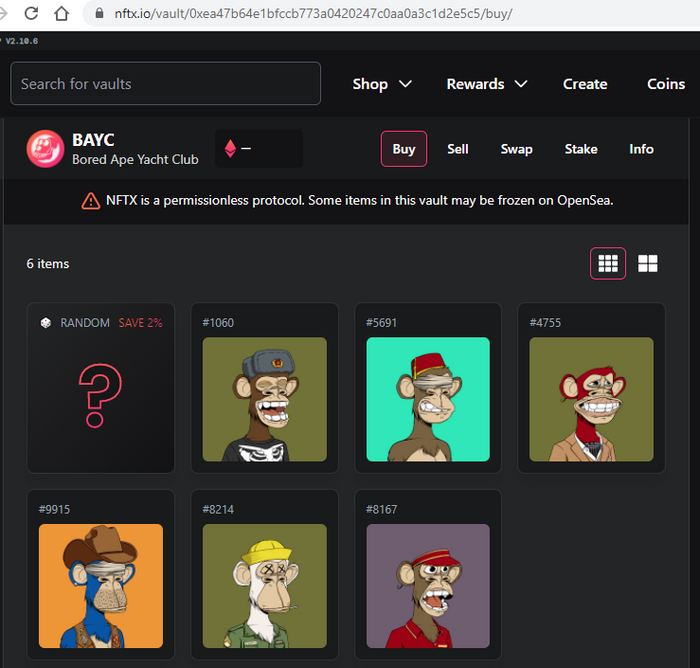Open the Coins page
Screen dimensions: 700x668
(x=666, y=84)
